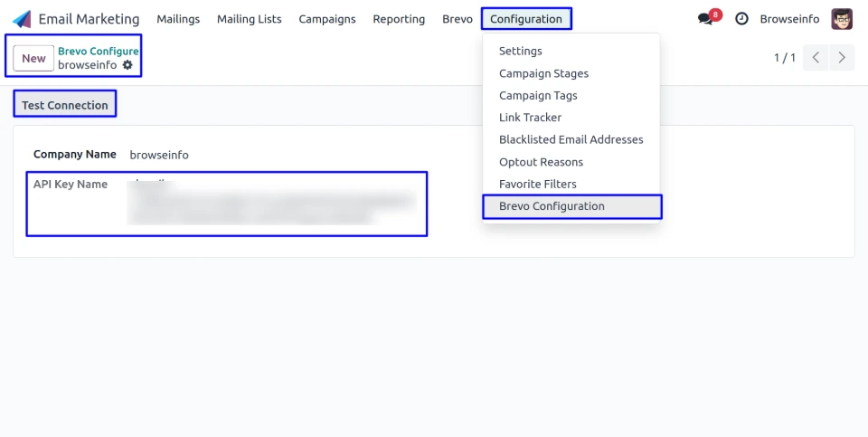
Task: Open the Brevo top menu
Action: click(457, 19)
